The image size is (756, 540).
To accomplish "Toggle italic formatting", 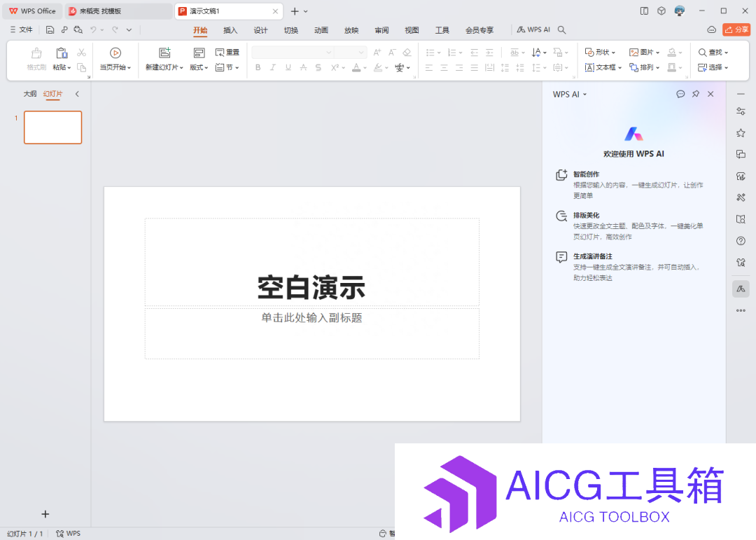I will click(x=273, y=67).
